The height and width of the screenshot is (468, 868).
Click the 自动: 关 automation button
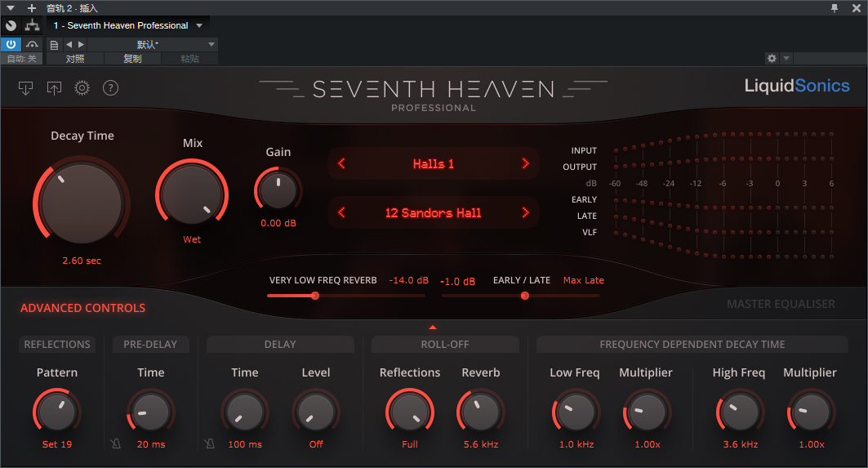21,59
